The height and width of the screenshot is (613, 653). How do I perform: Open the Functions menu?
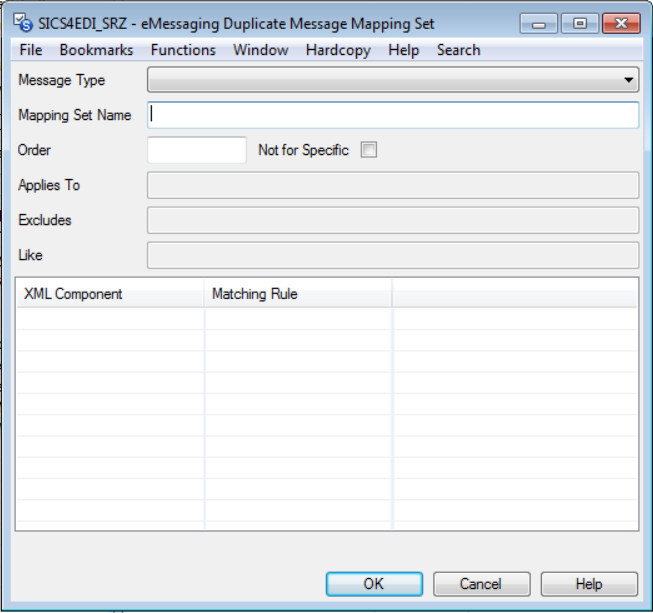click(x=183, y=50)
